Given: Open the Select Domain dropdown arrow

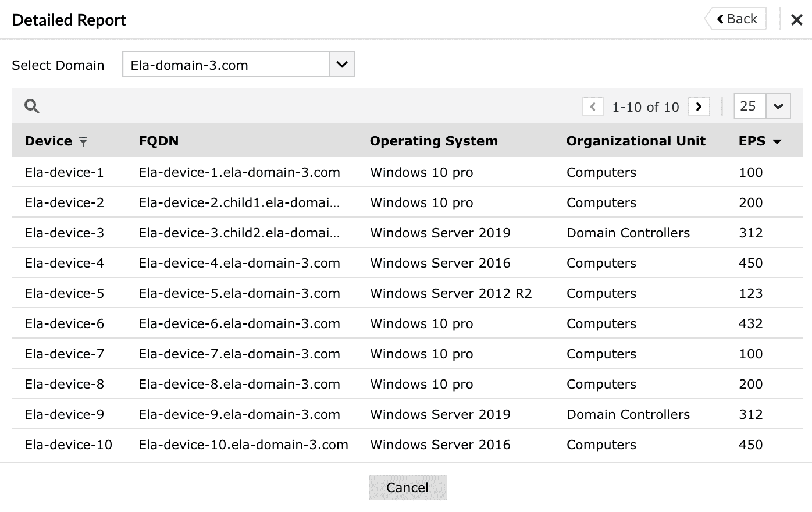Looking at the screenshot, I should pyautogui.click(x=342, y=64).
